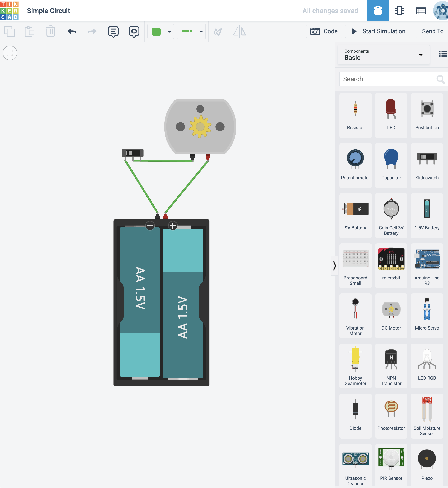Click the Tinkercad logo
The height and width of the screenshot is (488, 448).
[9, 11]
